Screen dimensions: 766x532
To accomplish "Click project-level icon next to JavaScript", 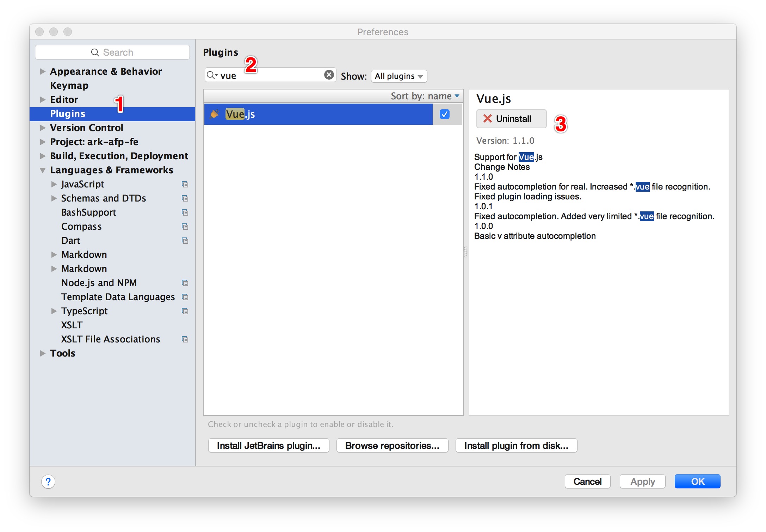I will tap(185, 184).
